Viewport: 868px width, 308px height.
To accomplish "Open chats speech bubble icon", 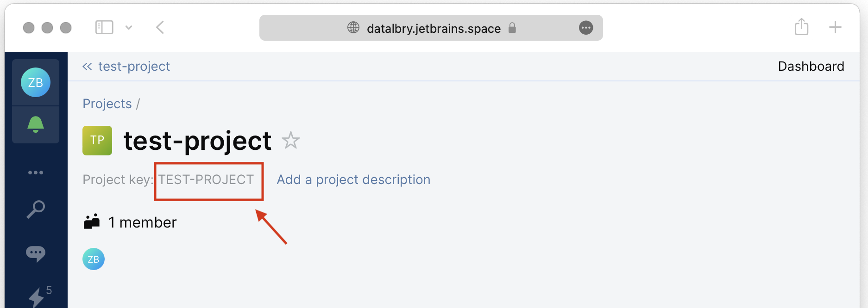I will [36, 253].
